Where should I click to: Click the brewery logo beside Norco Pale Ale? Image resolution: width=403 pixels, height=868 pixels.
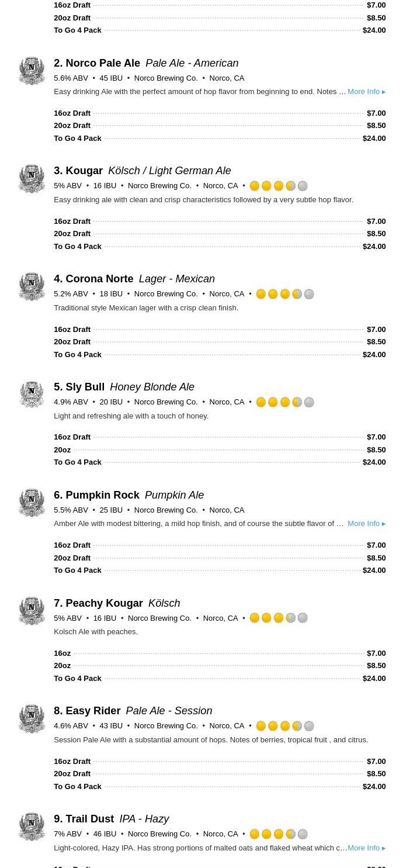click(x=32, y=71)
